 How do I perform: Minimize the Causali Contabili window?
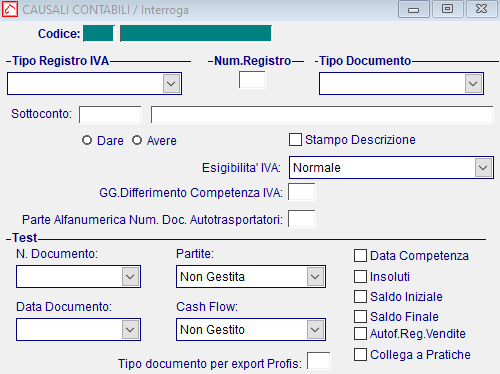click(x=414, y=9)
